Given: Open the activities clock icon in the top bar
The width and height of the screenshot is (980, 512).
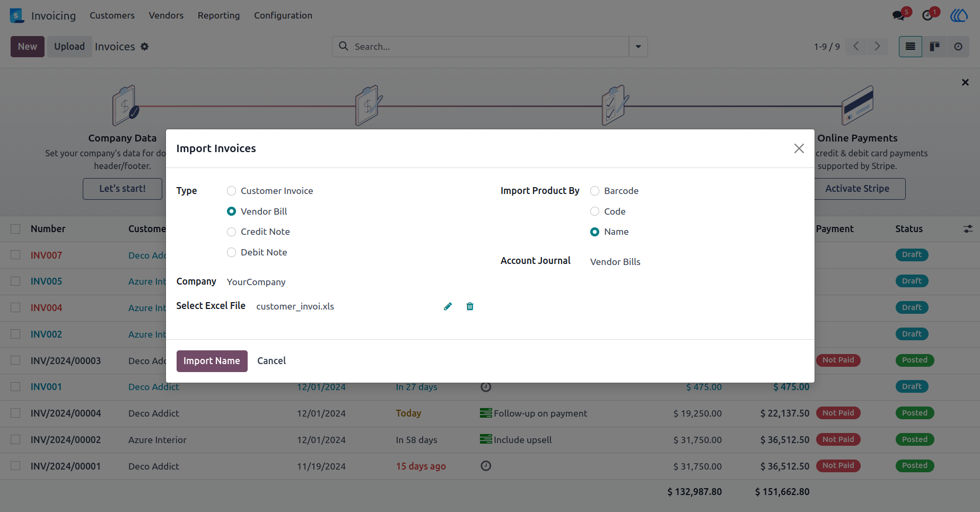Looking at the screenshot, I should [927, 15].
